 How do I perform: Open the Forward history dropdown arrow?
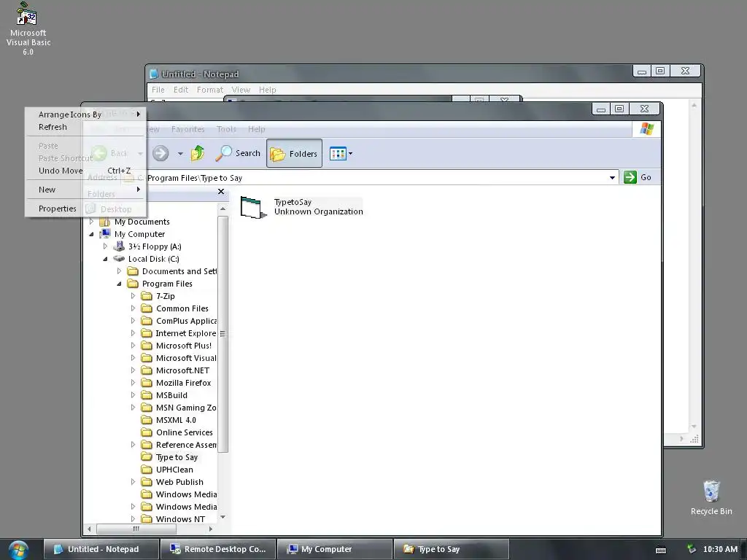(180, 153)
